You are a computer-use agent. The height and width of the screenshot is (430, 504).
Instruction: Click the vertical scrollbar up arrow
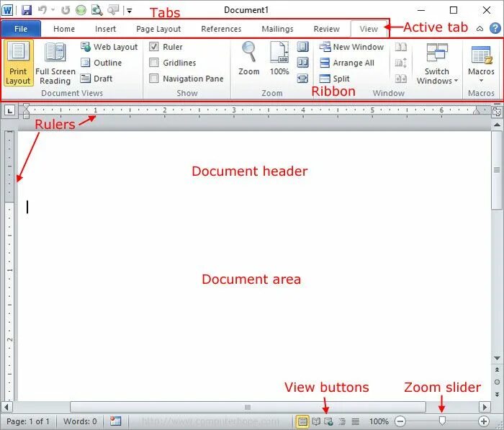tap(497, 125)
